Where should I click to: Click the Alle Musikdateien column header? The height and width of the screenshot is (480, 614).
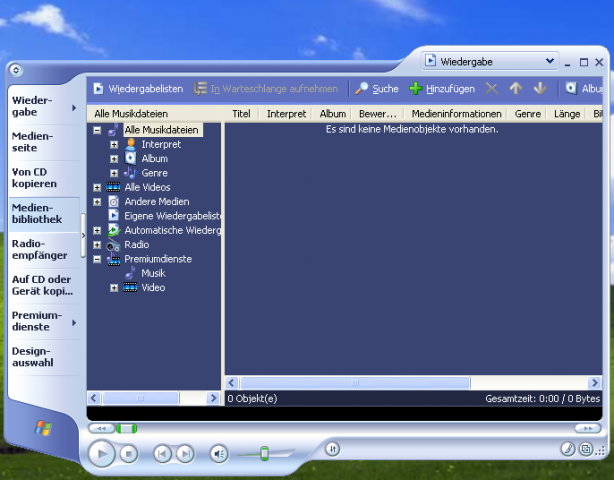[x=155, y=114]
